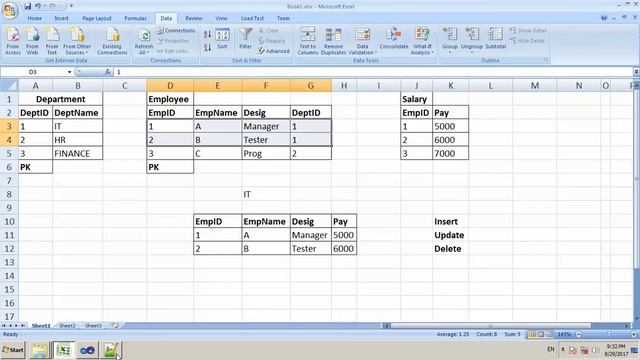Switch to Normal view
The height and width of the screenshot is (360, 640).
click(x=532, y=334)
